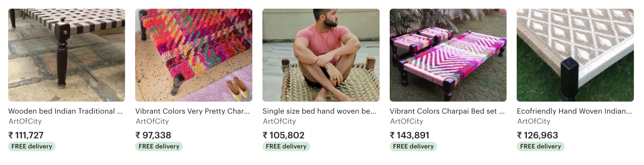Viewport: 644px width, 165px height.
Task: Click FREE delivery badge under ₹ 97,338
Action: point(159,146)
